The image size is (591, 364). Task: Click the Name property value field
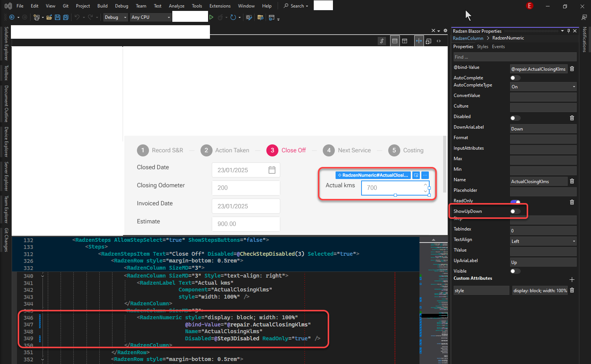(539, 181)
